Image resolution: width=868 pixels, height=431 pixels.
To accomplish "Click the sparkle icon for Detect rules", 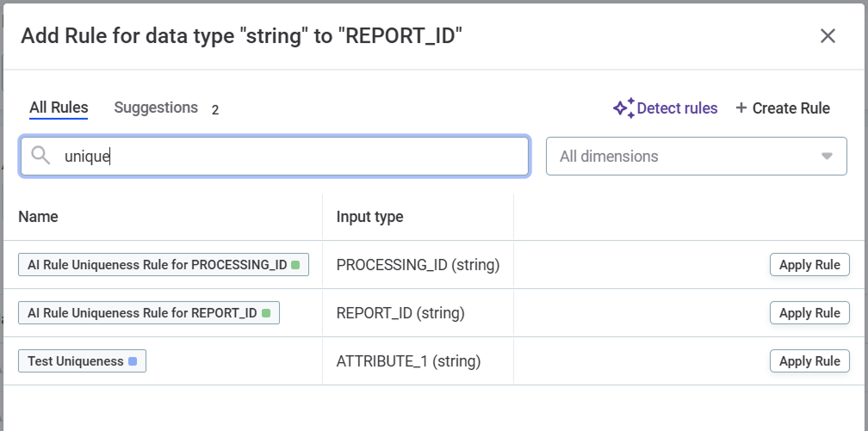I will tap(623, 108).
